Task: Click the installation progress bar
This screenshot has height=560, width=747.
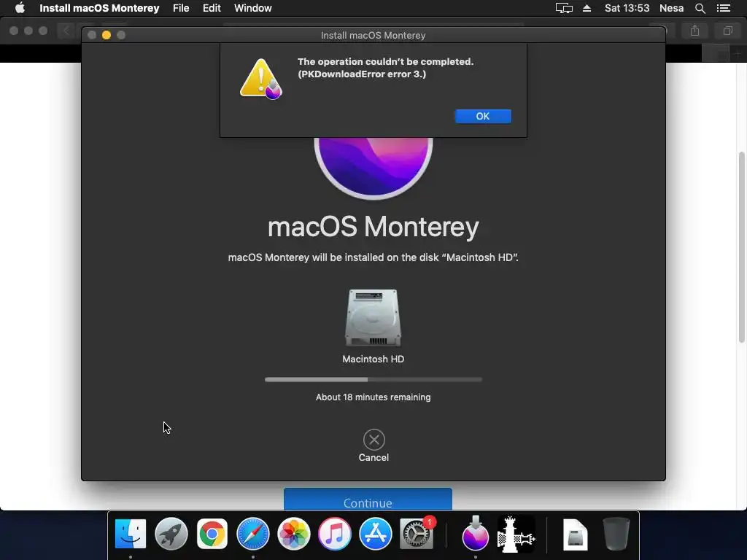Action: [373, 379]
